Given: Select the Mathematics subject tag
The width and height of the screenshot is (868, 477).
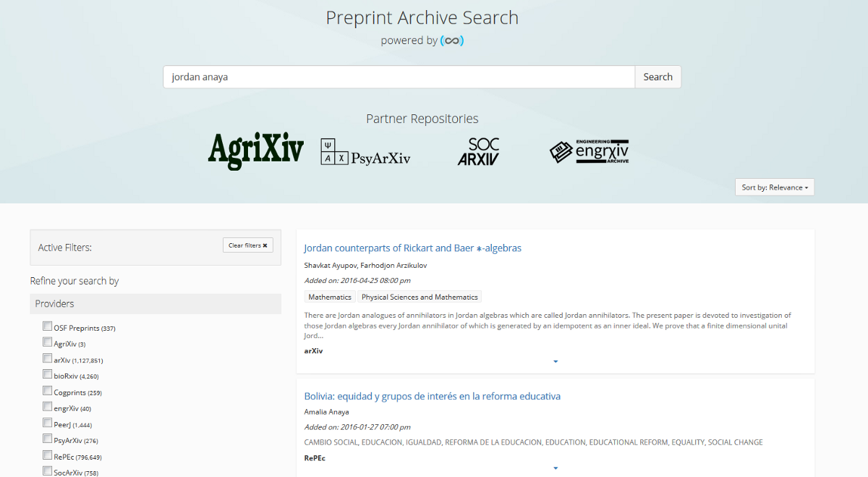Looking at the screenshot, I should pos(330,297).
